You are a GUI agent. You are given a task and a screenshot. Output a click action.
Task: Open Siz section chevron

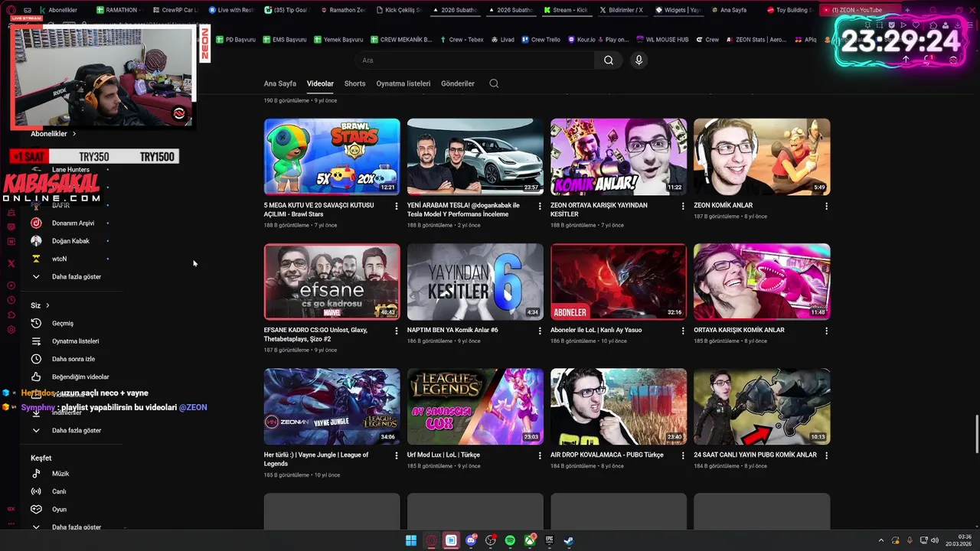tap(47, 305)
